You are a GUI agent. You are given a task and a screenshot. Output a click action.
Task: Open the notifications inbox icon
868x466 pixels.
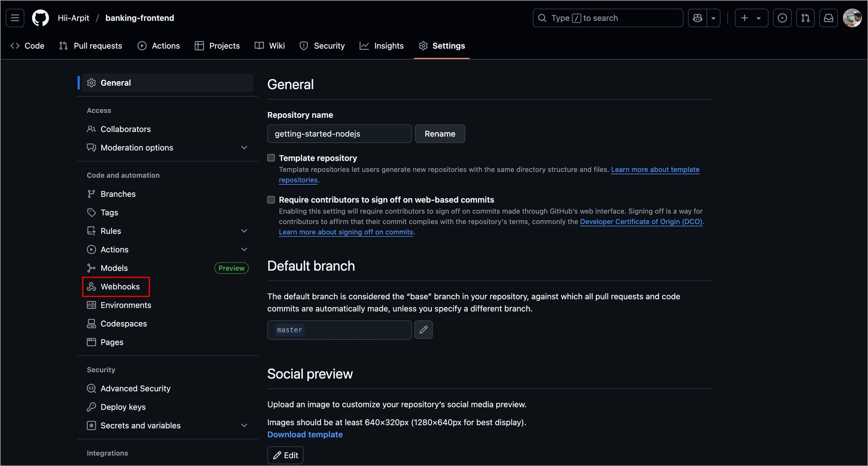(828, 18)
